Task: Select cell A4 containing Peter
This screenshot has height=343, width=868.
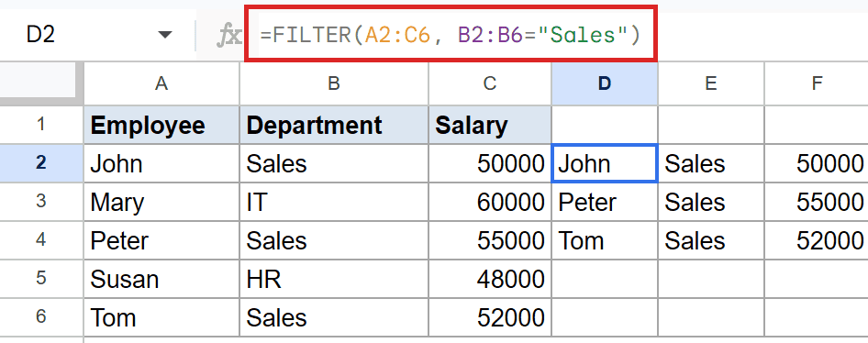Action: tap(161, 240)
